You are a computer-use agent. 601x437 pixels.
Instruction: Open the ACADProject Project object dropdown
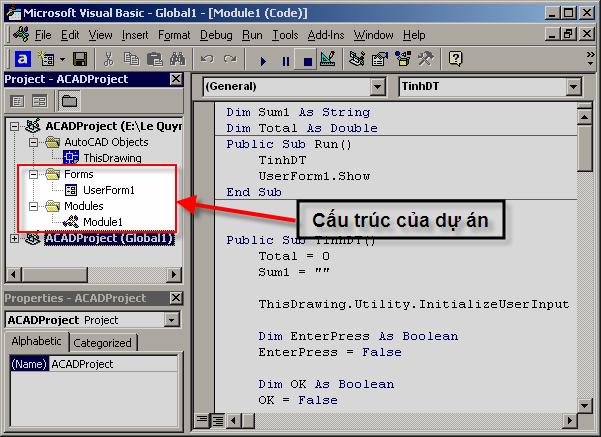(x=171, y=320)
